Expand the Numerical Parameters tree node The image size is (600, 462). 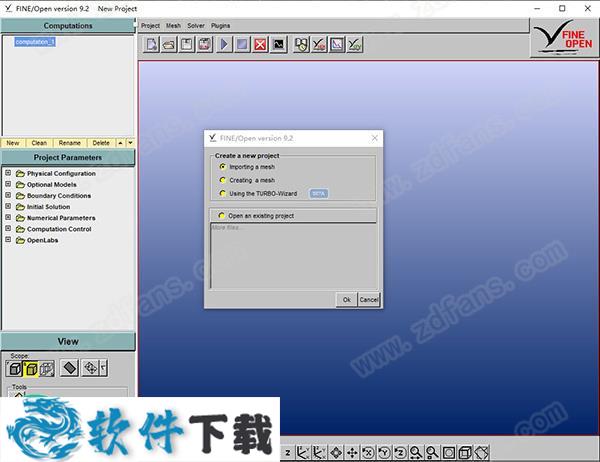tap(8, 217)
